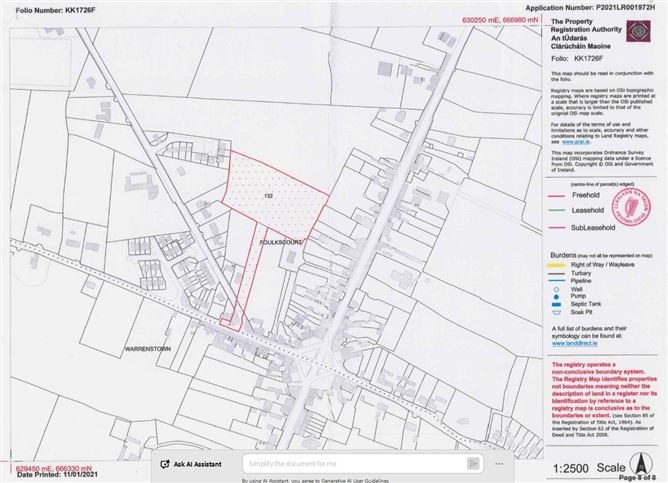Click the word 'Scale' beside the north arrow
This screenshot has height=483, width=668.
coord(611,468)
